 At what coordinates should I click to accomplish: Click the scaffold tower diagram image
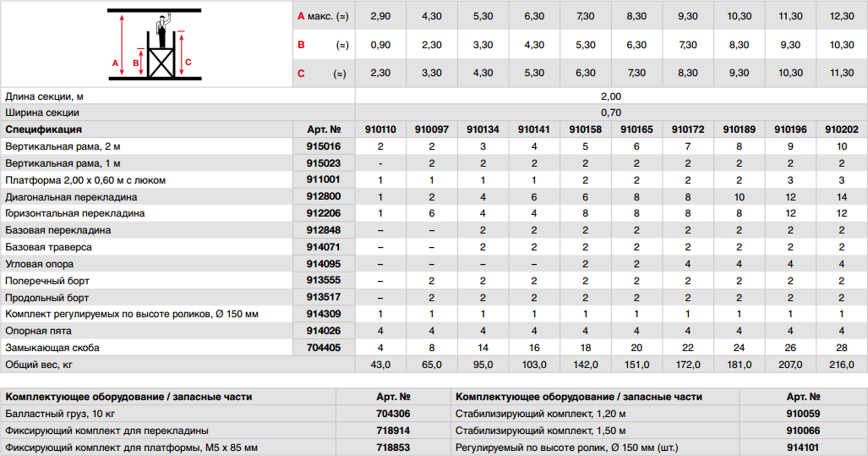coord(155,44)
